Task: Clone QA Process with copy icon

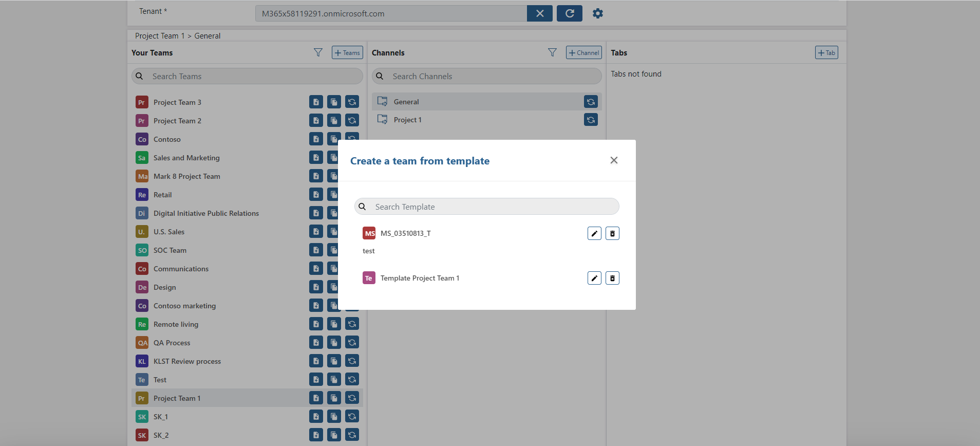Action: 334,342
